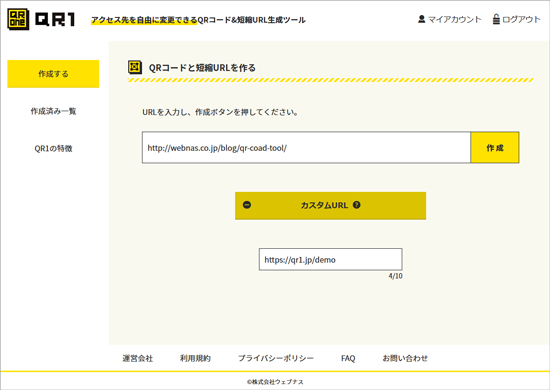Viewport: 550px width, 390px height.
Task: Click the ©株式会社ウェブナス copyright text
Action: click(275, 382)
